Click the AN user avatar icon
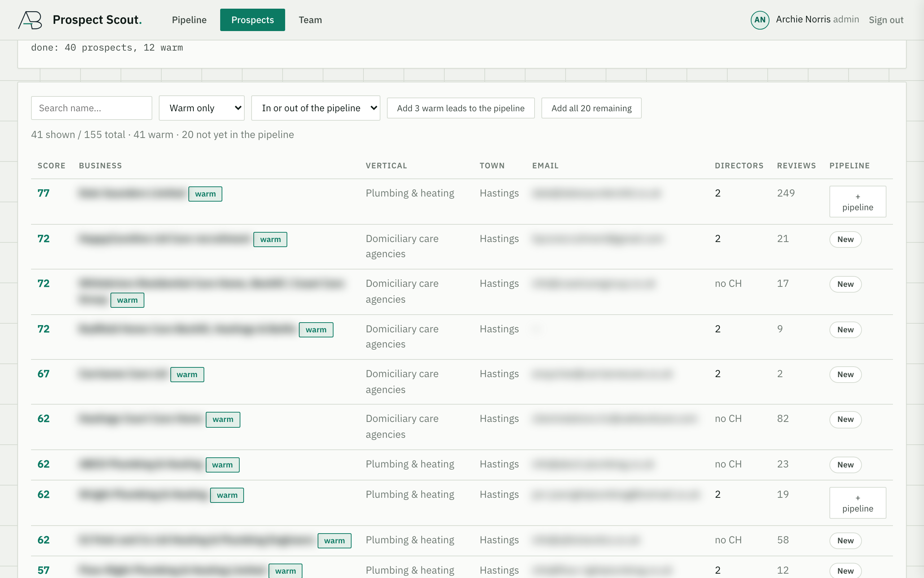This screenshot has width=924, height=578. tap(760, 20)
